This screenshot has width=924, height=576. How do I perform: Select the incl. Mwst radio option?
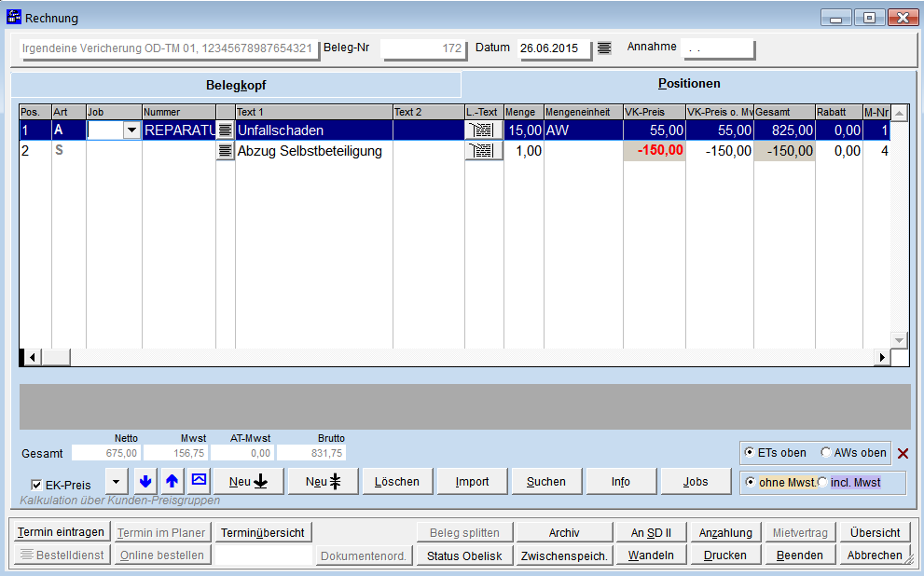tap(822, 483)
